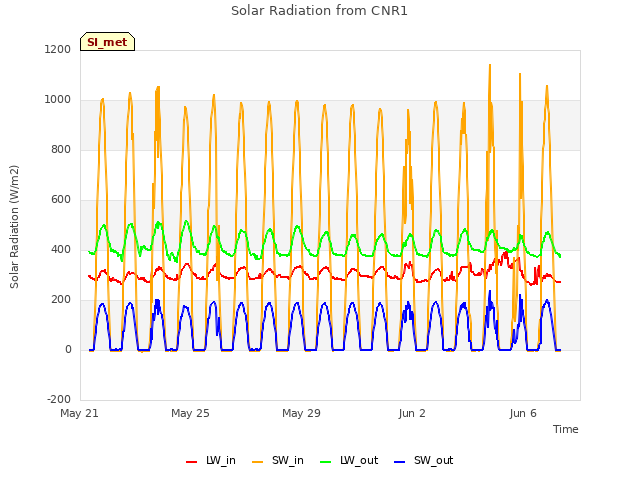This screenshot has width=640, height=480.
Task: Click the SI_met label badge
Action: pyautogui.click(x=107, y=42)
